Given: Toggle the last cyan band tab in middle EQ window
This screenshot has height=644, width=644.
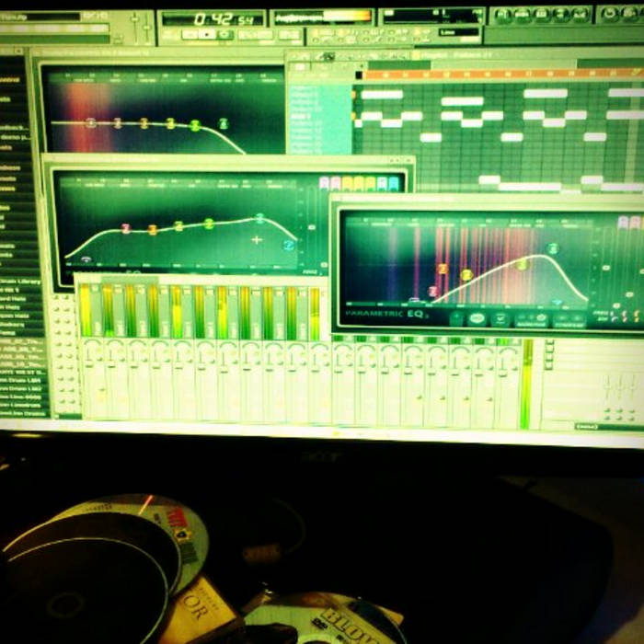Looking at the screenshot, I should pos(394,183).
